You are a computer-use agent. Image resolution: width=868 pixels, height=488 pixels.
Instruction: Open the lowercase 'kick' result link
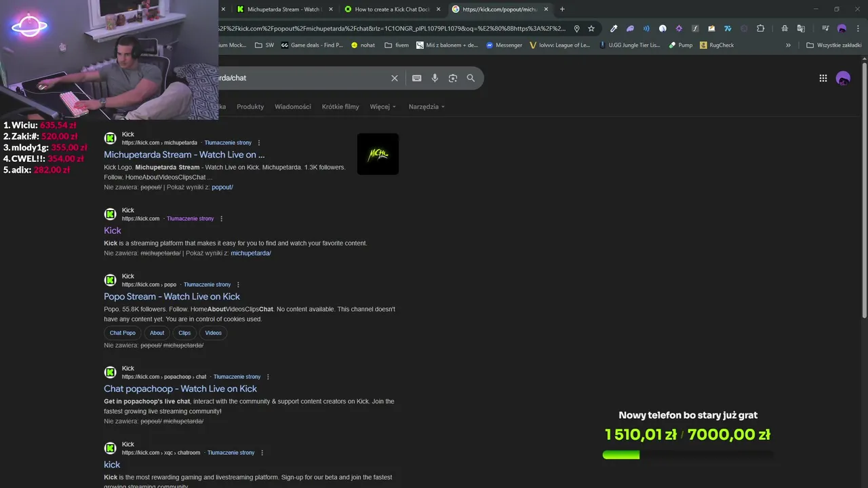(112, 464)
